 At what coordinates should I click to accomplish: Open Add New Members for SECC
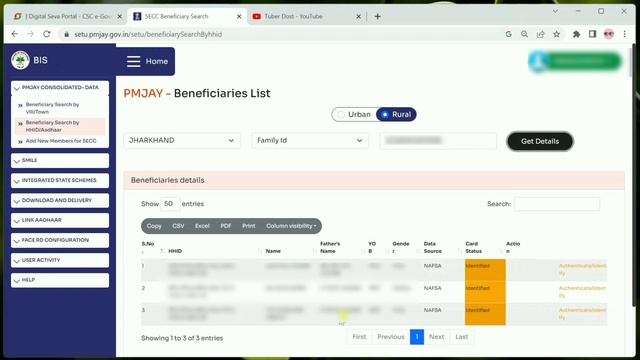point(61,141)
